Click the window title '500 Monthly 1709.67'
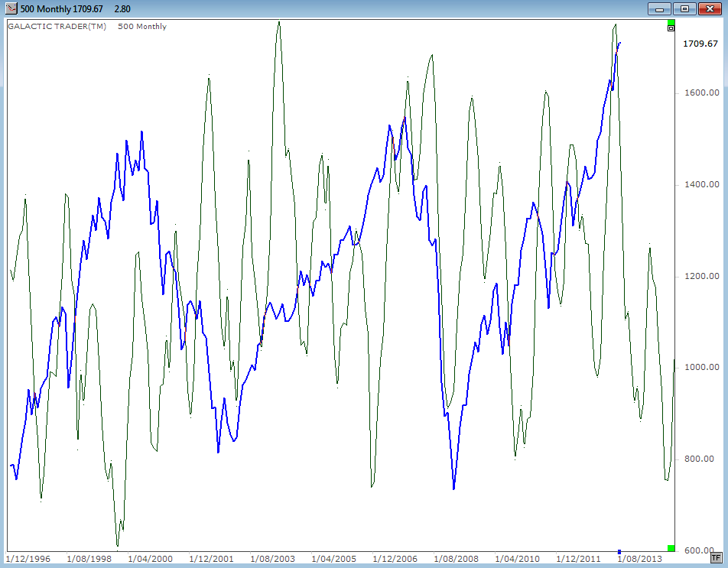 click(62, 9)
